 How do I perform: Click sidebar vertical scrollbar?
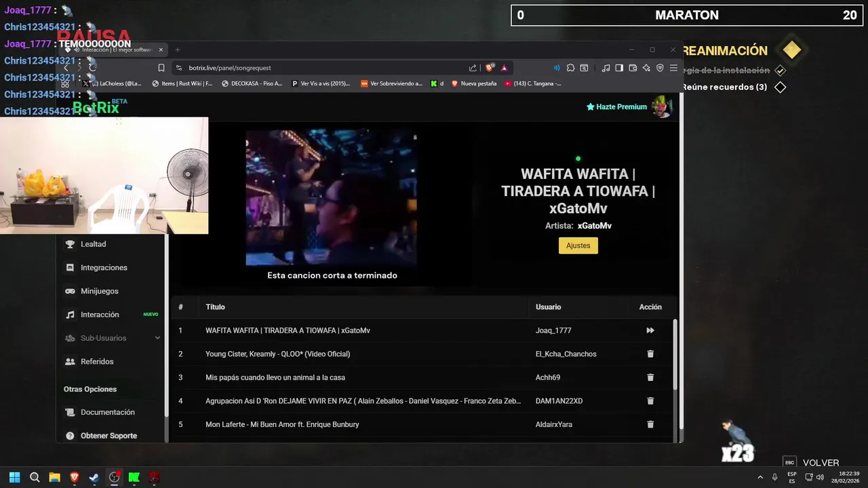click(x=166, y=325)
